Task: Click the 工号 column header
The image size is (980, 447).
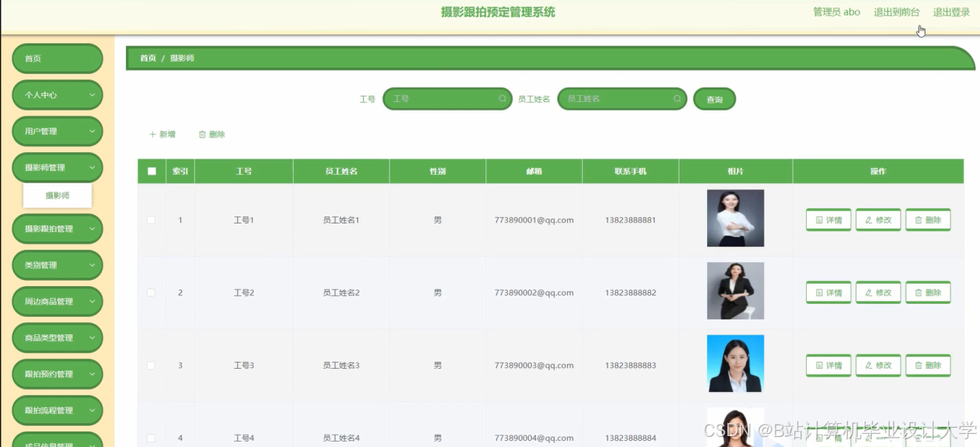Action: 243,172
